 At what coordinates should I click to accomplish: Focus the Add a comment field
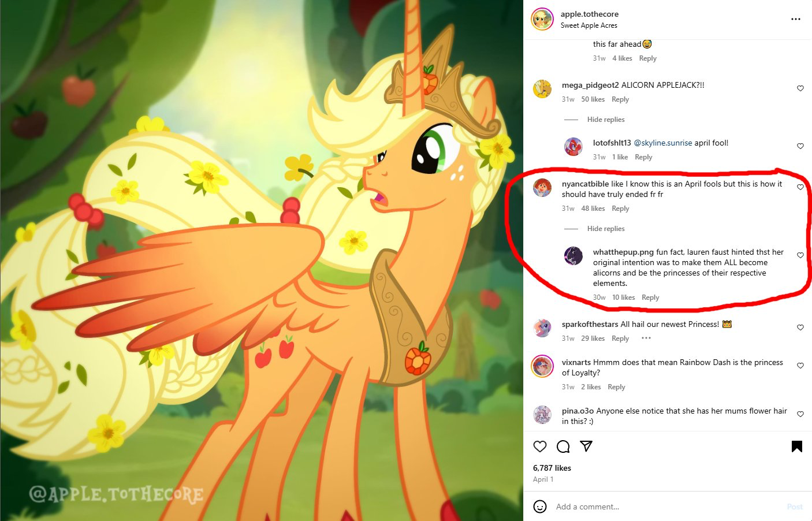(x=664, y=507)
